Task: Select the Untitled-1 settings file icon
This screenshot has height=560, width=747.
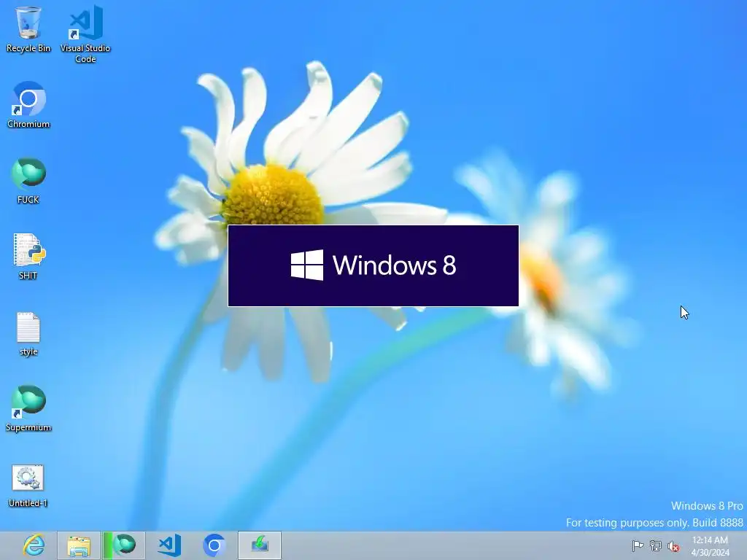Action: coord(28,486)
